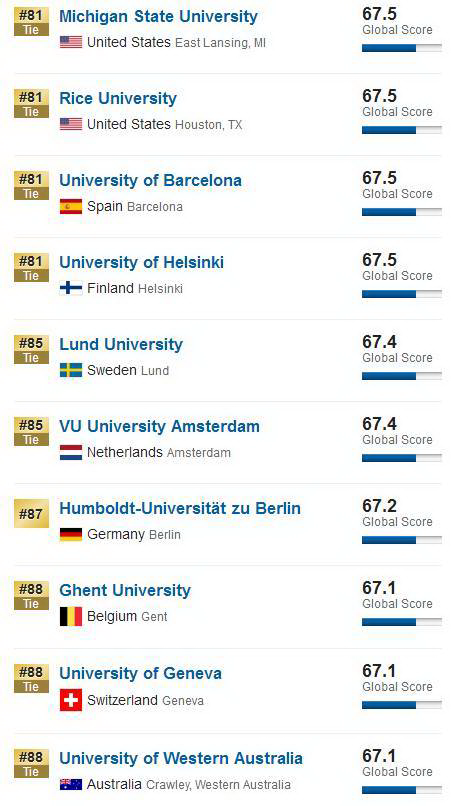Screen dimensions: 455x806
Task: Click the Switzerland flag icon
Action: pyautogui.click(x=71, y=700)
